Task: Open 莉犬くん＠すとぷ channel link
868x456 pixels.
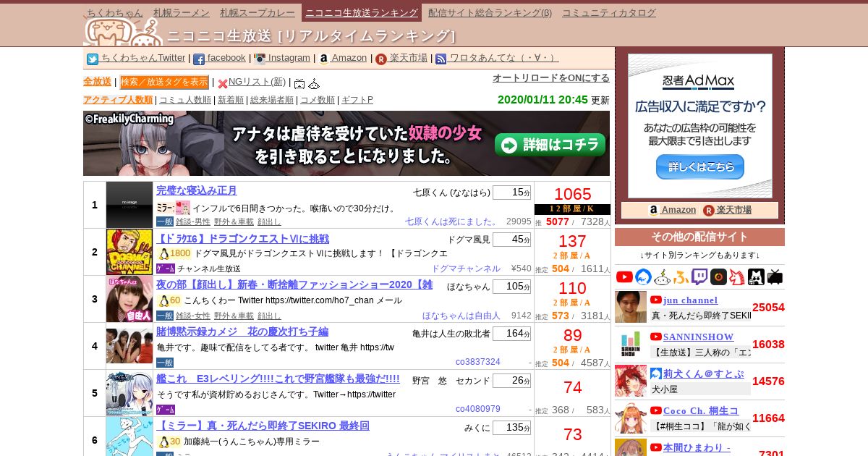Action: click(x=704, y=373)
